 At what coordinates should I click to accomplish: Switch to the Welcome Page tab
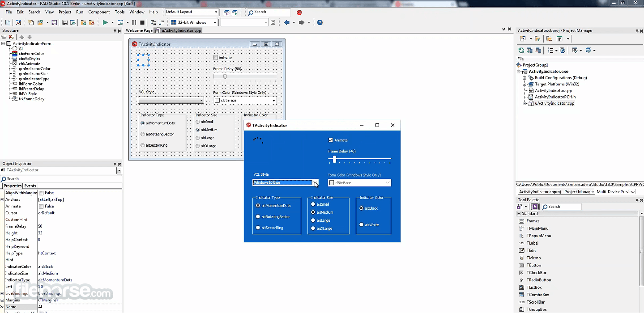tap(139, 30)
